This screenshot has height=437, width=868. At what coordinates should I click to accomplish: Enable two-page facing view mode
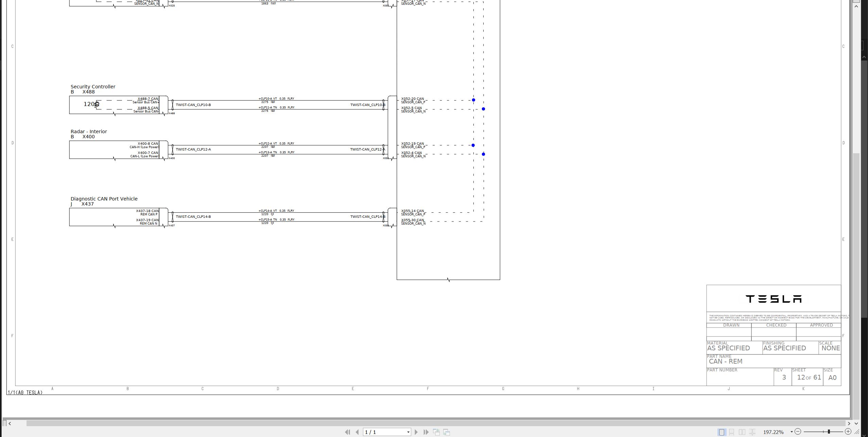(x=742, y=432)
